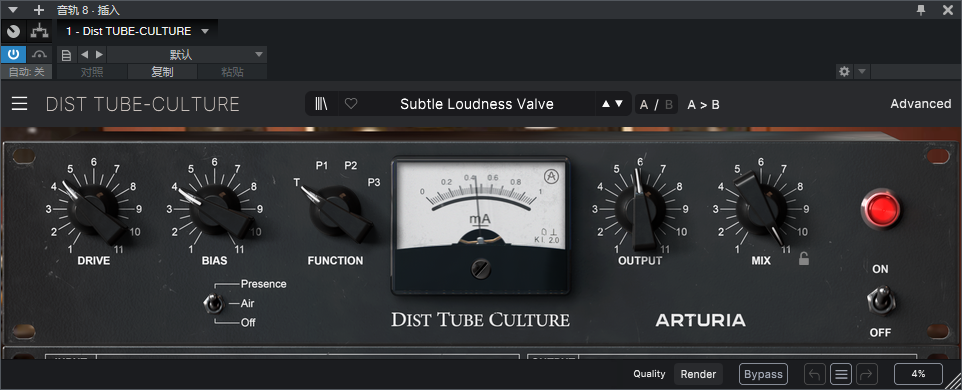
Task: Select the Air switch label
Action: click(247, 303)
